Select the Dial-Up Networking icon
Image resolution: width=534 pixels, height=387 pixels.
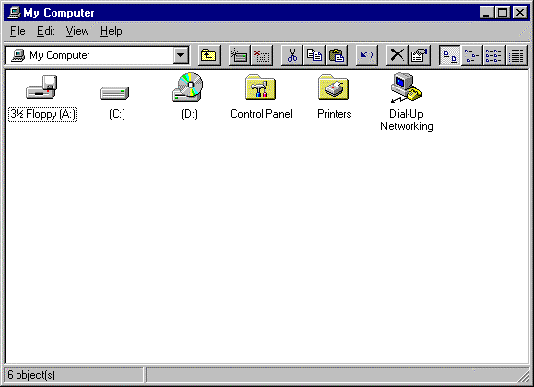point(406,87)
